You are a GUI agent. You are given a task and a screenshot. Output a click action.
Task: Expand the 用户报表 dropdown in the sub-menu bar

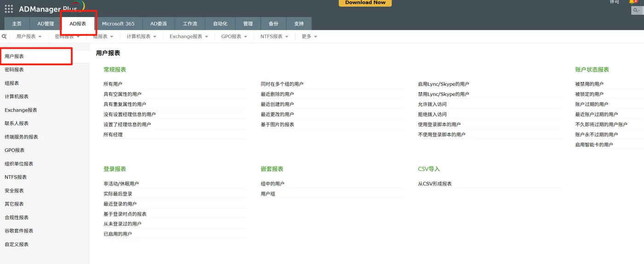(29, 36)
